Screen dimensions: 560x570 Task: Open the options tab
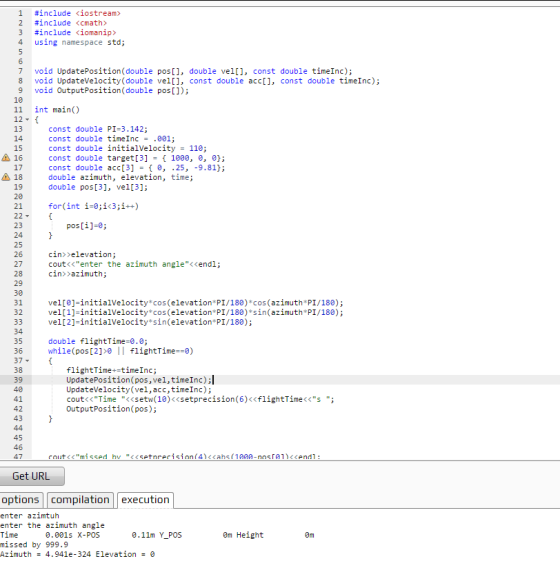coord(21,500)
